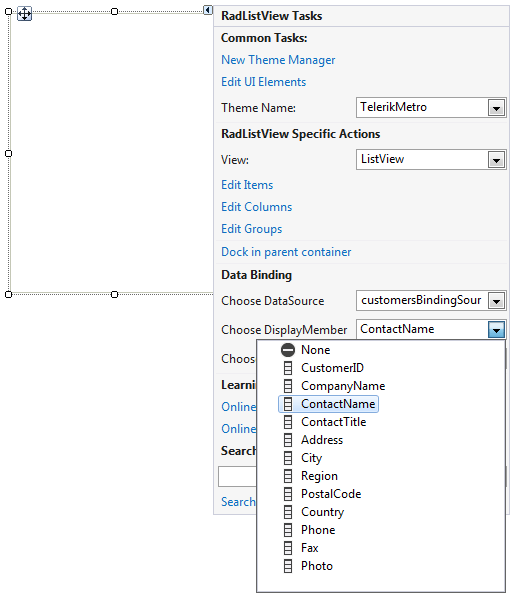Click Dock in parent container link
The width and height of the screenshot is (524, 604).
pos(286,252)
